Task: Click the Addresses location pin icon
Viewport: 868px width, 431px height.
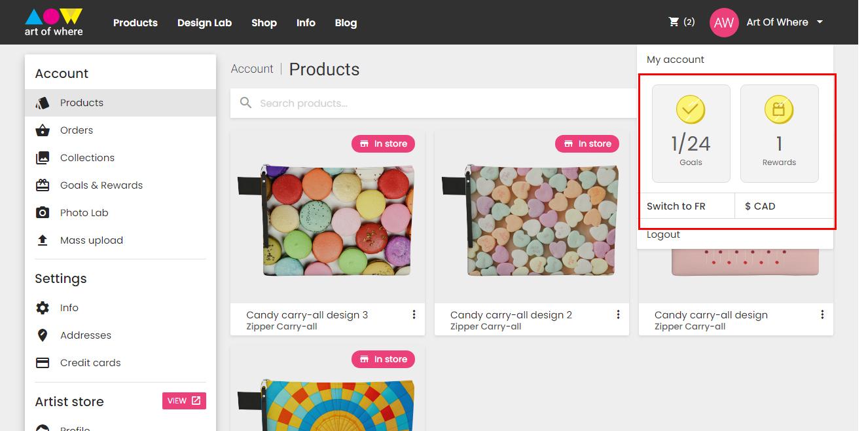Action: point(43,335)
